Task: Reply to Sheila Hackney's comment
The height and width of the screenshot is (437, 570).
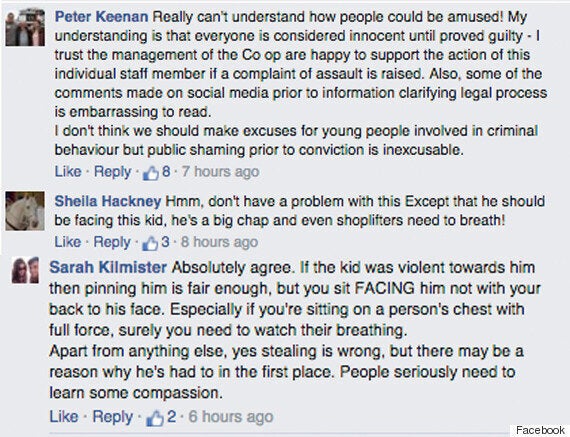Action: click(112, 242)
